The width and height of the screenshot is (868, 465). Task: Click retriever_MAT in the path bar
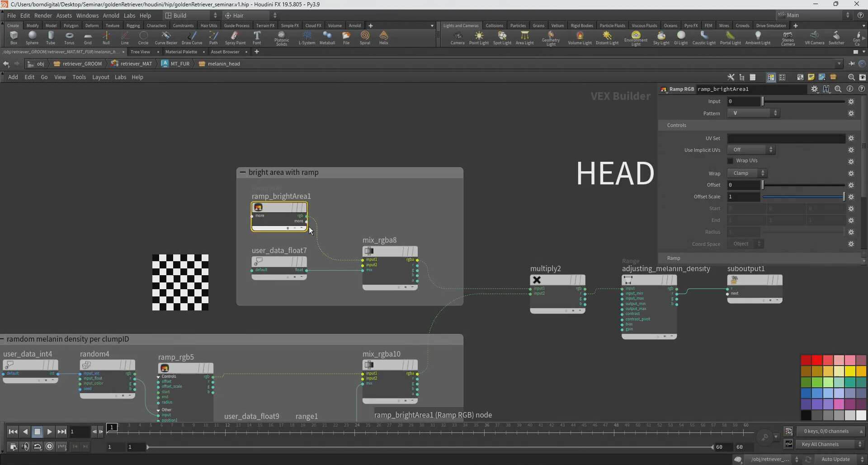coord(136,64)
